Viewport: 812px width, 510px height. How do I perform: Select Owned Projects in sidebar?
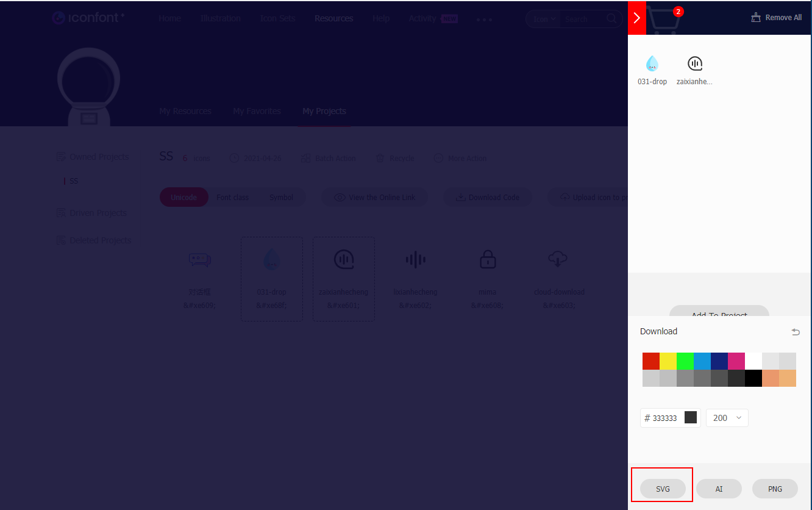coord(93,157)
